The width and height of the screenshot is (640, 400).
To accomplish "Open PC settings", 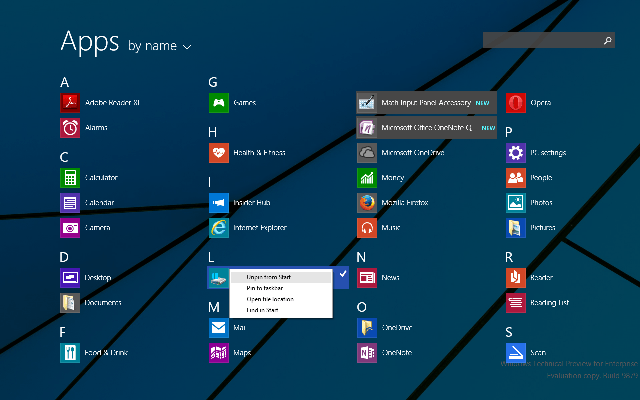I will coord(536,153).
